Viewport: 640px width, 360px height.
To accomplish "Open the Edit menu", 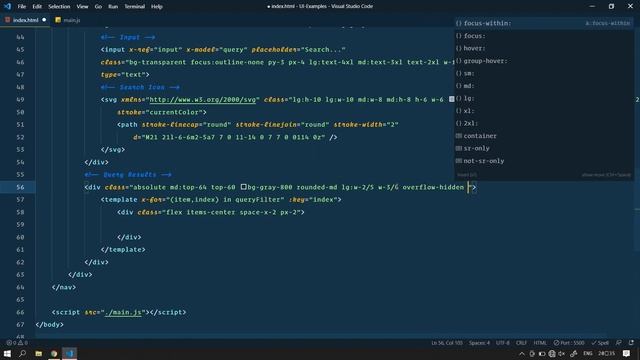I will [x=37, y=7].
